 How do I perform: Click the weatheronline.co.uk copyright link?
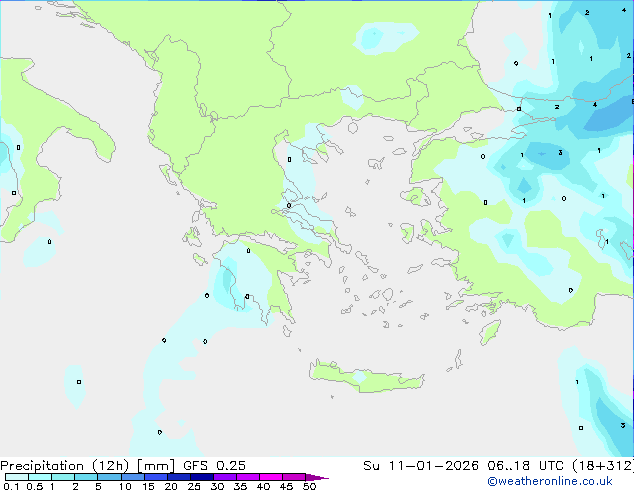(550, 481)
